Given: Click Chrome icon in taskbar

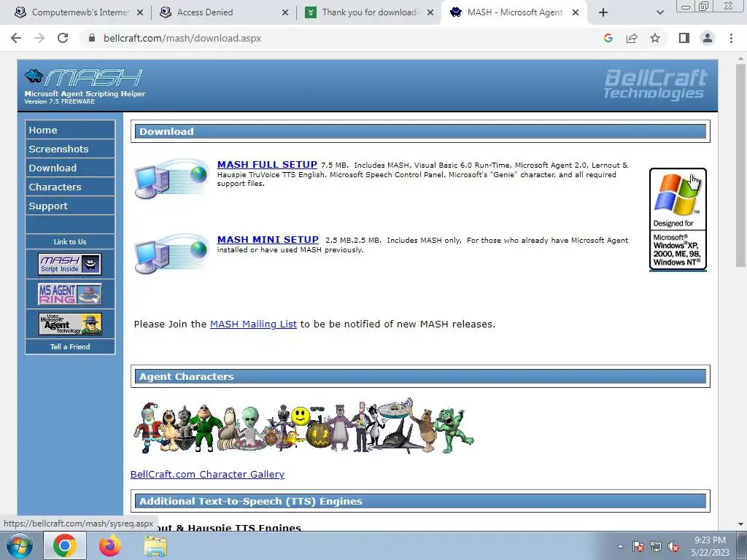Looking at the screenshot, I should 65,545.
